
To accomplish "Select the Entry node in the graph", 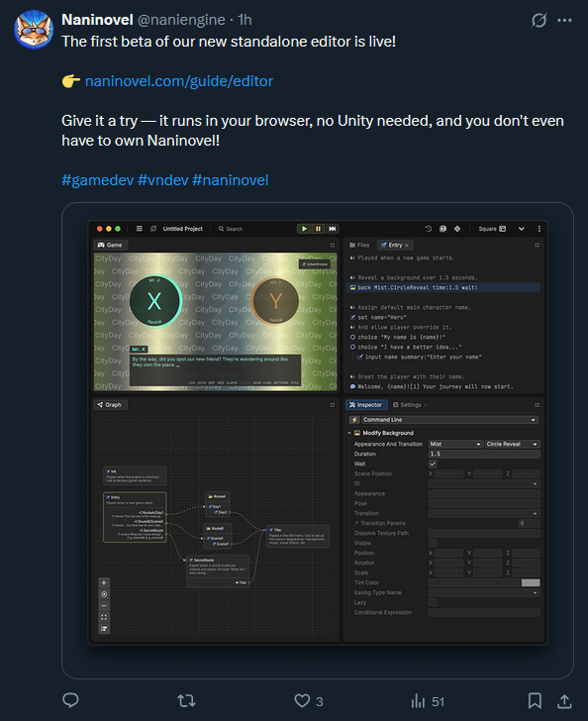I will click(135, 517).
